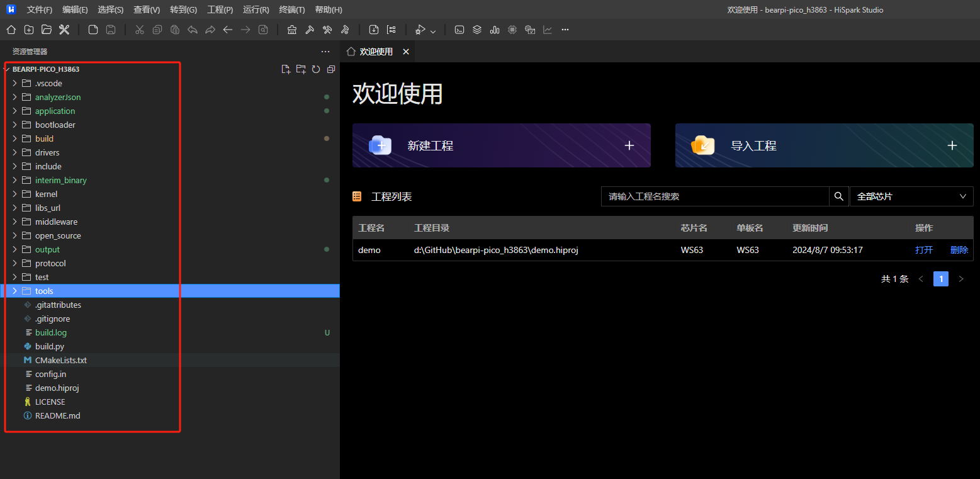
Task: Open the 工程(P) menu
Action: coord(220,9)
